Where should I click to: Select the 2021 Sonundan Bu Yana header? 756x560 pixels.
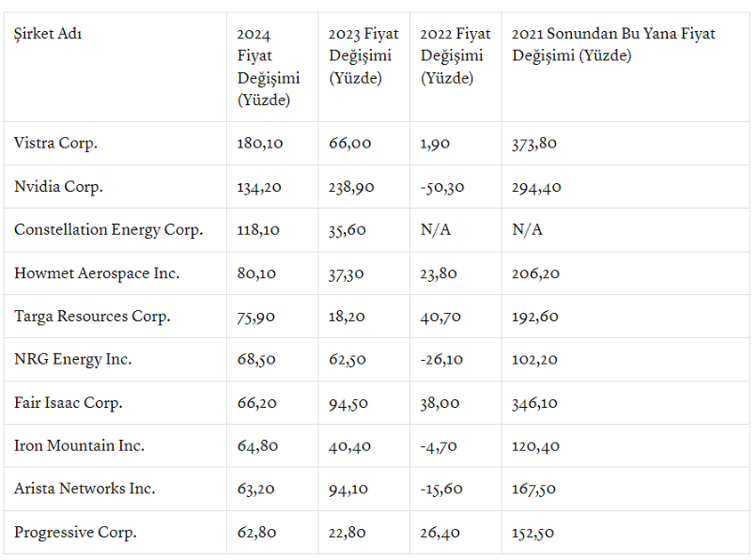(x=613, y=44)
